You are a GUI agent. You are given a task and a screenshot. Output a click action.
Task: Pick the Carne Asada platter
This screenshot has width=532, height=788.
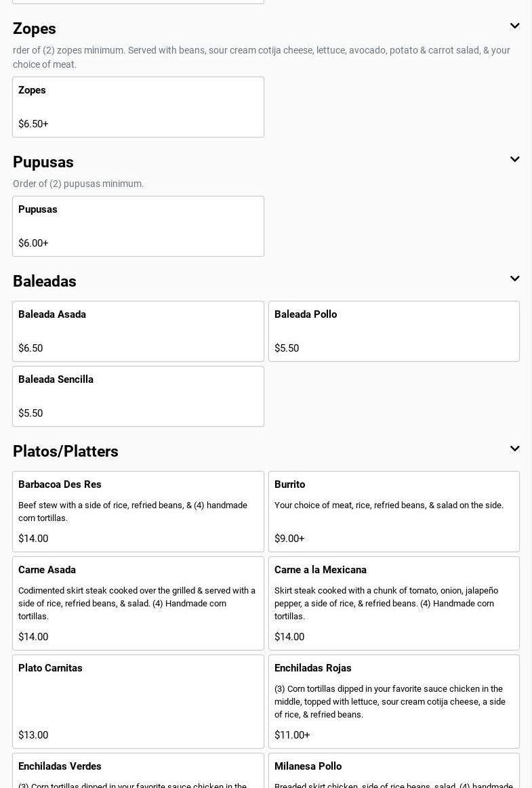tap(138, 603)
